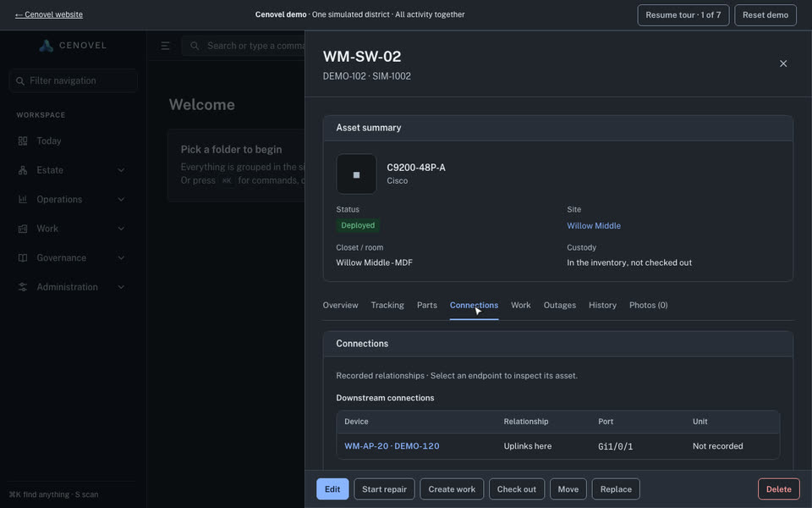Click the Search or type a command field
Screen dimensions: 812x508
click(x=244, y=46)
